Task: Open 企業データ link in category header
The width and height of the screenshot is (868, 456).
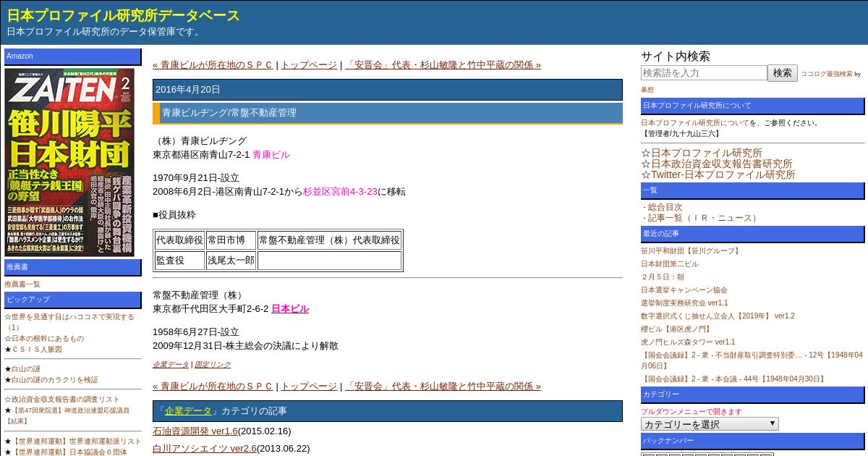Action: [x=188, y=410]
